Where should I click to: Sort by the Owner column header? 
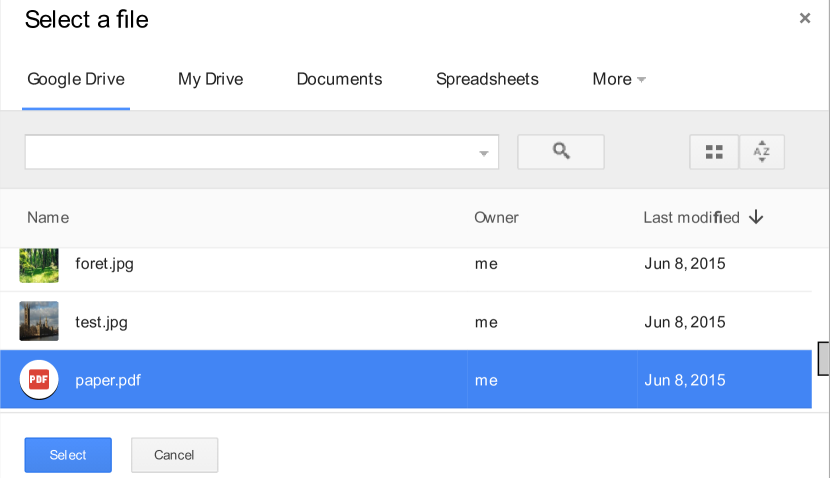tap(496, 217)
